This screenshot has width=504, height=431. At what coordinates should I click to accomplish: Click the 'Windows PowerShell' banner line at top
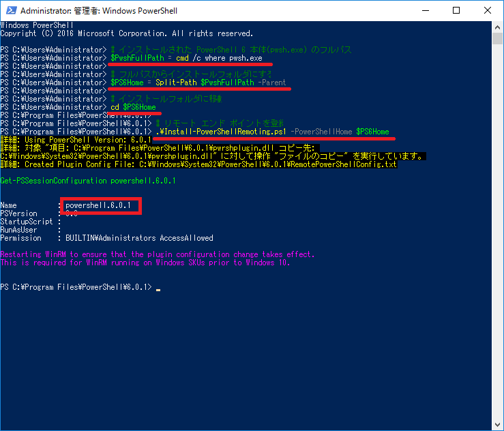(x=37, y=25)
